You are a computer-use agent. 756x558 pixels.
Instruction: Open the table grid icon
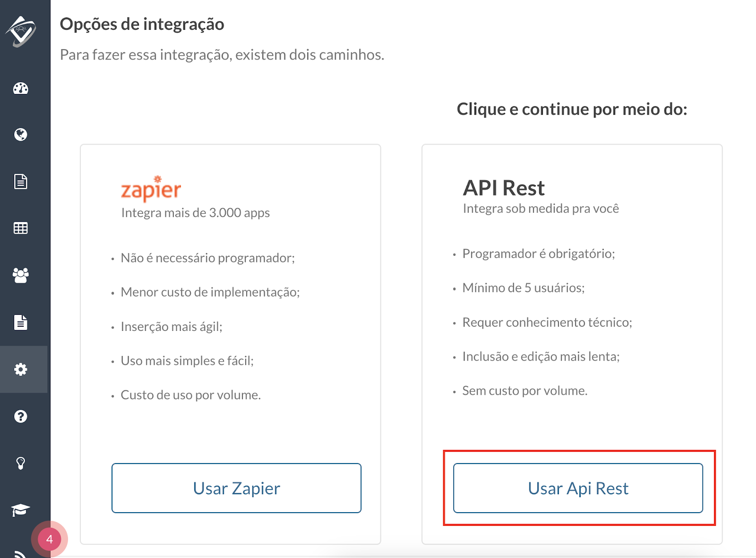21,228
